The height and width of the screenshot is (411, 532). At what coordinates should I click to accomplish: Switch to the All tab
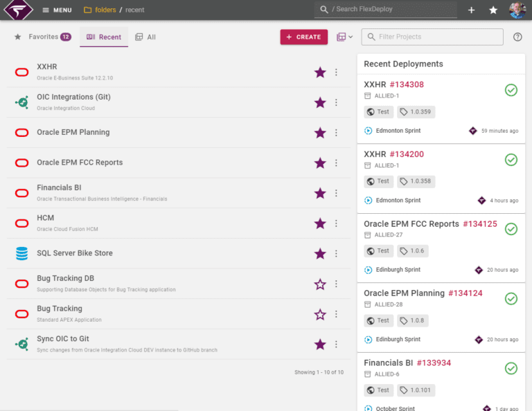point(145,37)
